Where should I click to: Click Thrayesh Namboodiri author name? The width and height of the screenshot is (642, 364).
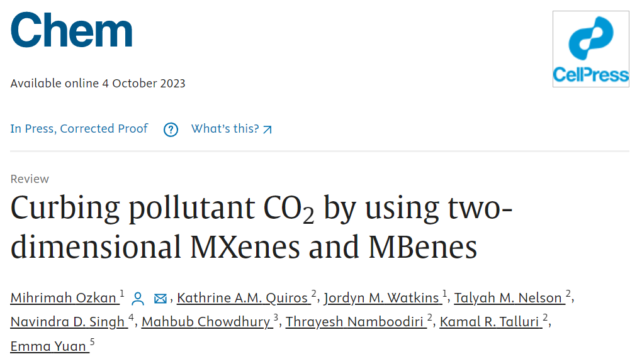click(356, 321)
